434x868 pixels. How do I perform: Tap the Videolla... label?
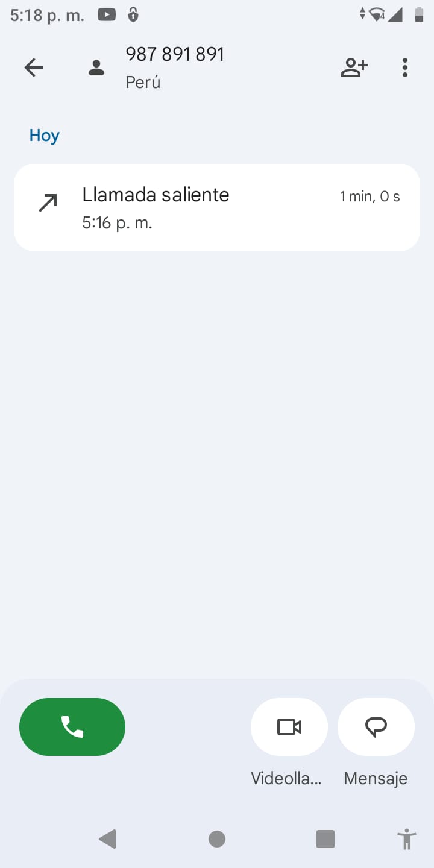(x=286, y=778)
